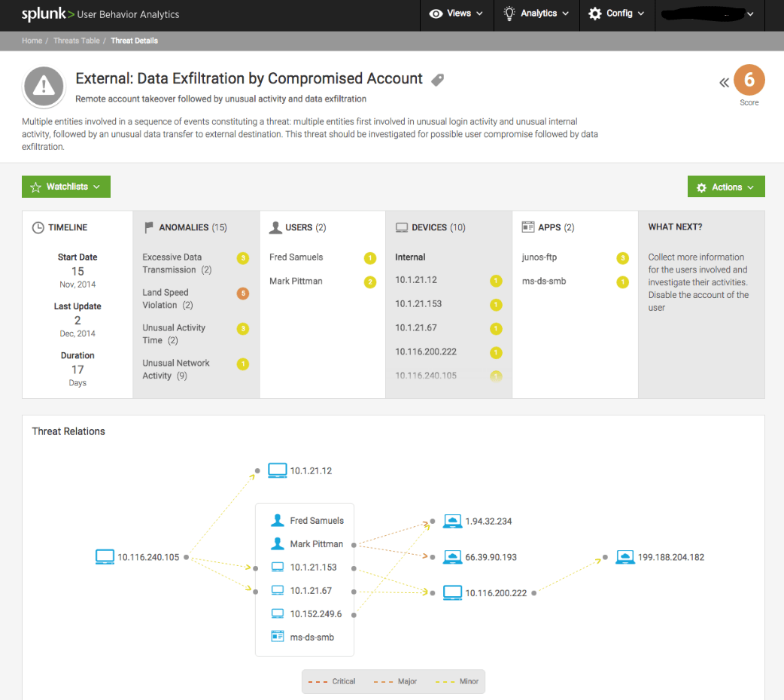Viewport: 784px width, 700px height.
Task: Click 10.152.249.6 device icon in graph
Action: (x=278, y=613)
